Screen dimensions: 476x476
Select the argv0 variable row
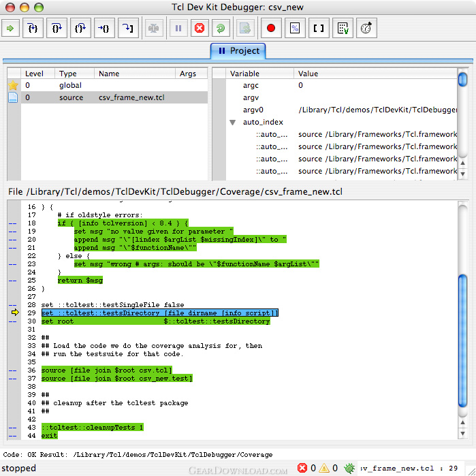(341, 110)
